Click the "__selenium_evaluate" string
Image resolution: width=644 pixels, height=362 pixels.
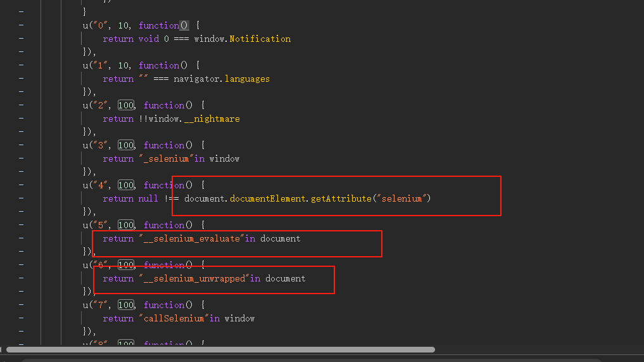(x=192, y=238)
